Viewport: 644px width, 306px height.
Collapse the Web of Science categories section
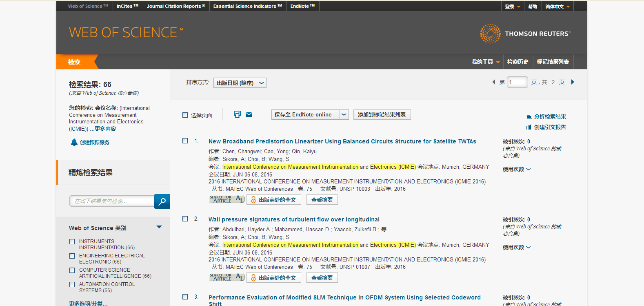point(159,227)
